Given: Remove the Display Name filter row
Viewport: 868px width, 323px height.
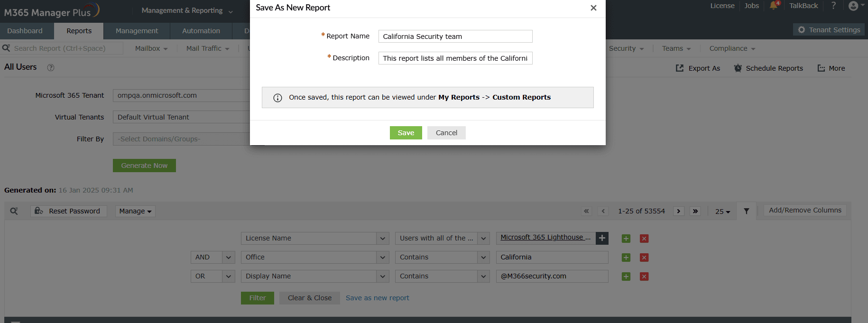Looking at the screenshot, I should (644, 277).
